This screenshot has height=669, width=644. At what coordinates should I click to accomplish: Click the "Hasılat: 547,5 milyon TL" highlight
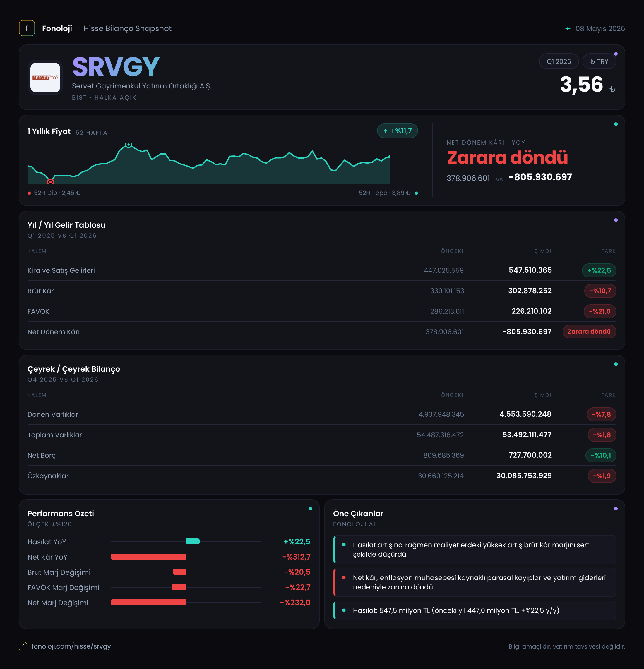(x=475, y=610)
